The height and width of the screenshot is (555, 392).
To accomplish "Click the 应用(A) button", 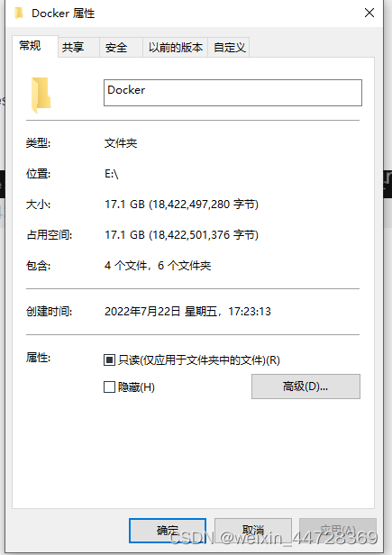I will (x=337, y=531).
